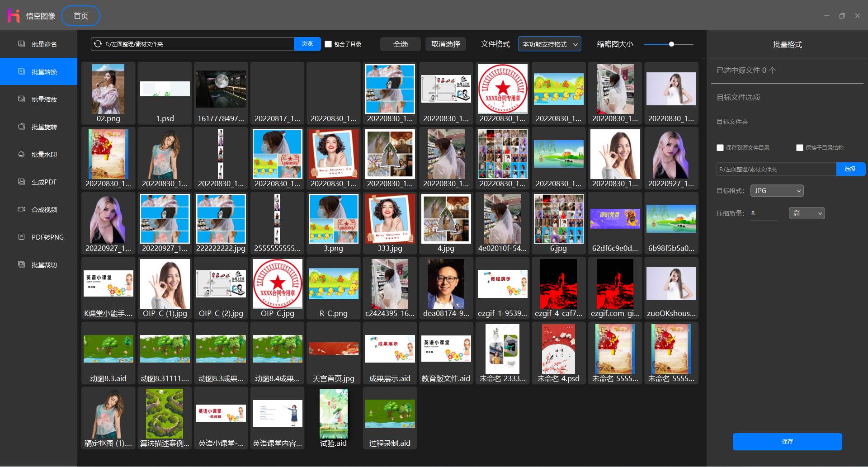Select the 批量水印 watermark icon

[x=21, y=154]
